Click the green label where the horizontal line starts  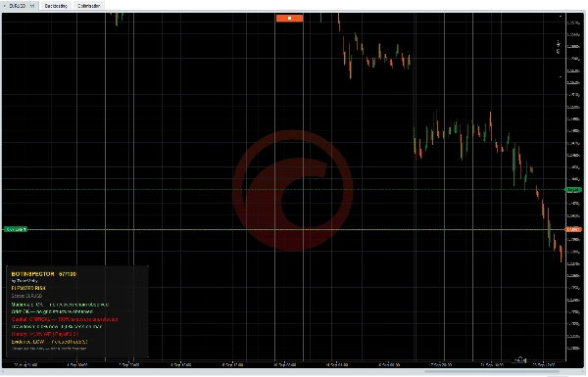[16, 229]
